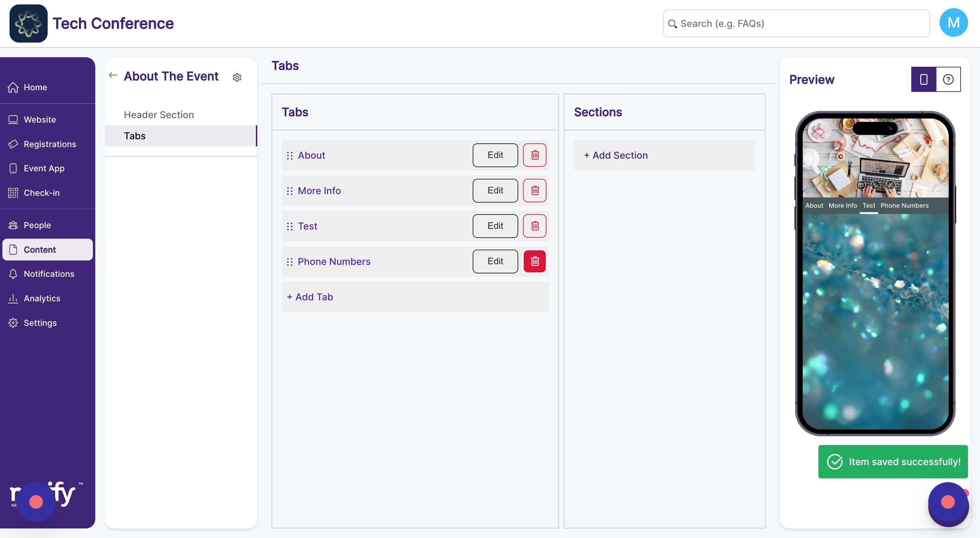Open Header Section in side panel
This screenshot has height=538, width=980.
pos(159,115)
